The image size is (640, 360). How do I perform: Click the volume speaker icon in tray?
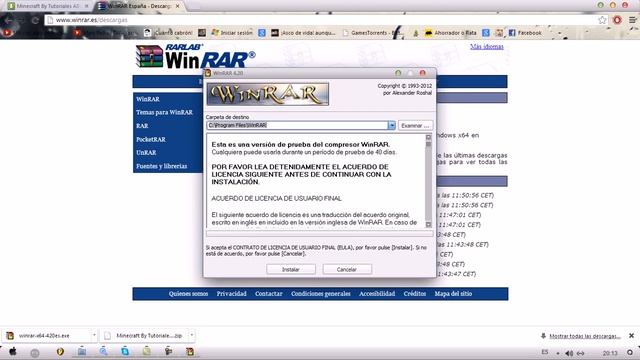click(569, 353)
